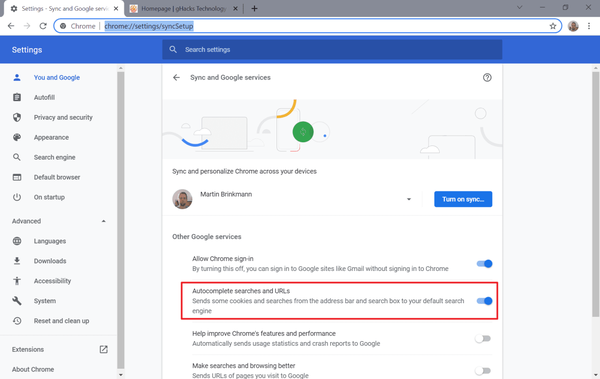Open the You and Google section
This screenshot has width=600, height=379.
(x=57, y=77)
